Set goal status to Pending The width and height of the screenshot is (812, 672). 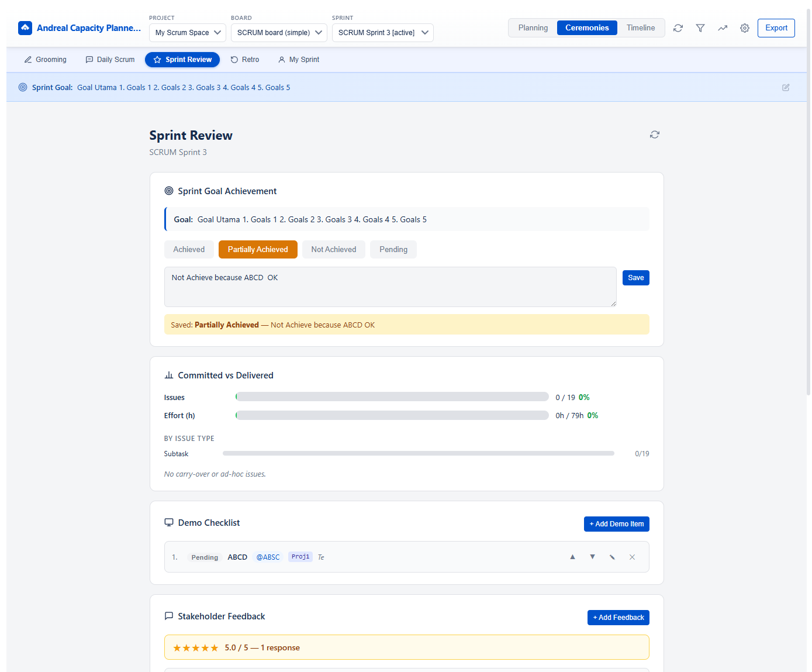(x=393, y=249)
